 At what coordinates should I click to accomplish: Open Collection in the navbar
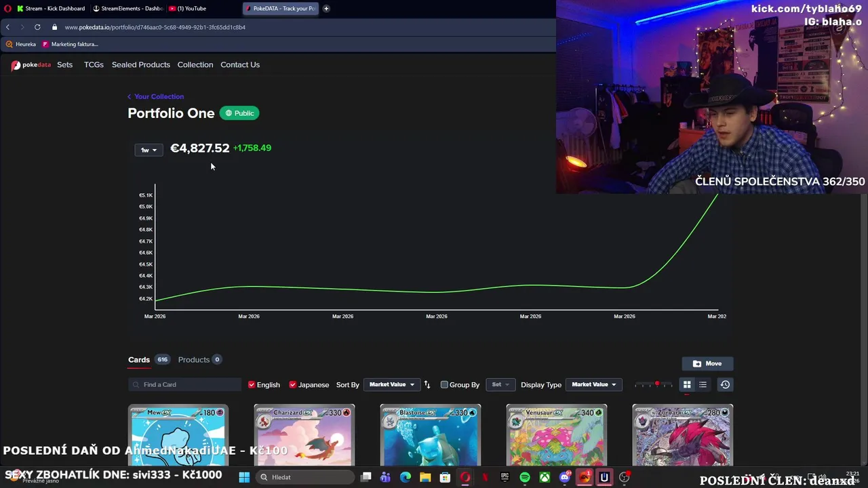tap(195, 64)
